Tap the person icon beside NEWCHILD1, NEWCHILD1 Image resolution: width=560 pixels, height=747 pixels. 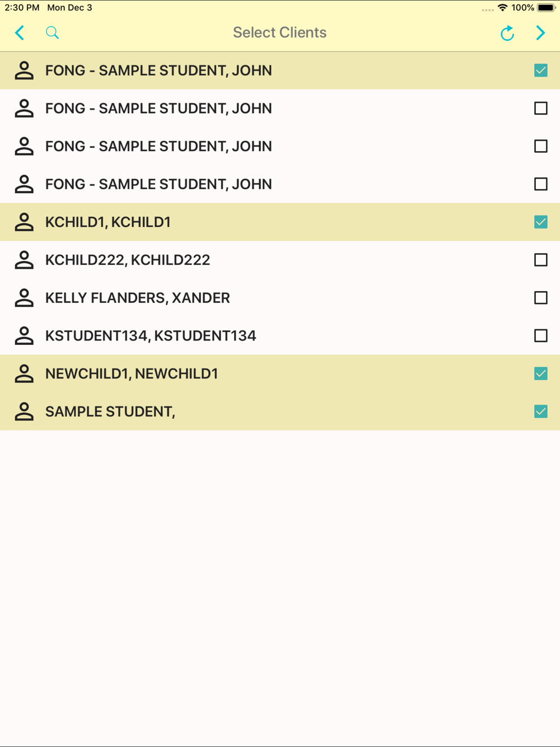[24, 373]
